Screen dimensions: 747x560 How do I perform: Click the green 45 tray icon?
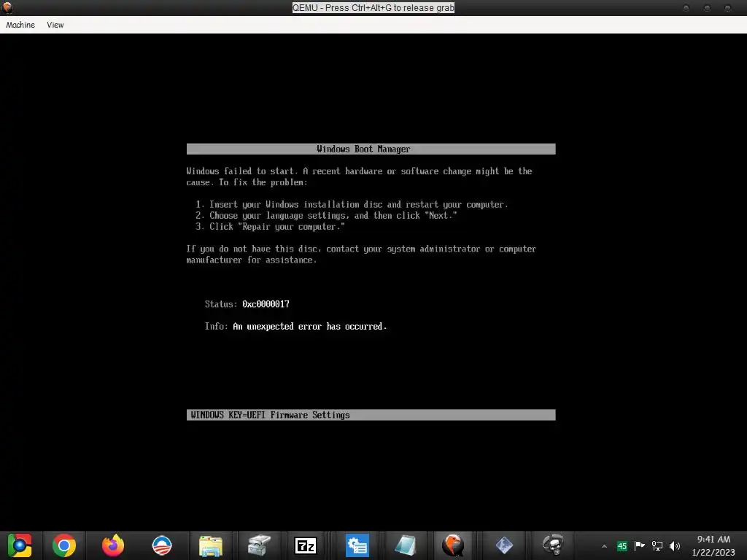(x=622, y=546)
